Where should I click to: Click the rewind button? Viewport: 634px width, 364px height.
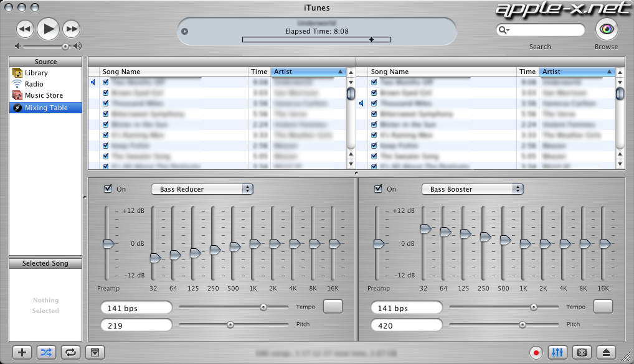(x=25, y=29)
